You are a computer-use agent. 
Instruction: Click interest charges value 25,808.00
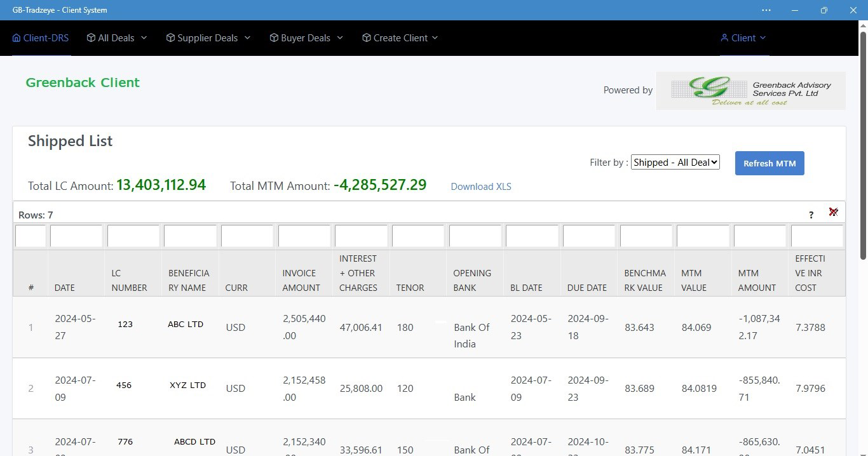coord(361,388)
